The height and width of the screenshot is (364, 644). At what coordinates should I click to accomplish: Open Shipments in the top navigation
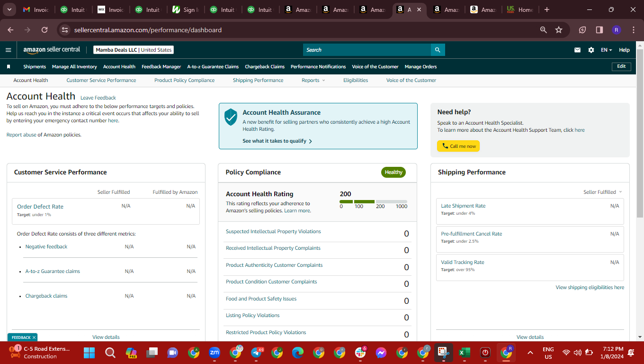[35, 67]
